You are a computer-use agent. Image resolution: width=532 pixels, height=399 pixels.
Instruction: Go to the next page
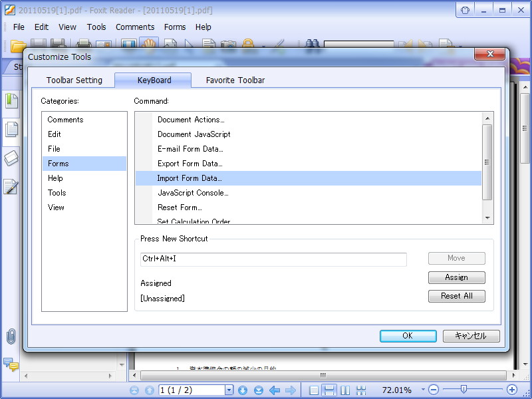[243, 390]
